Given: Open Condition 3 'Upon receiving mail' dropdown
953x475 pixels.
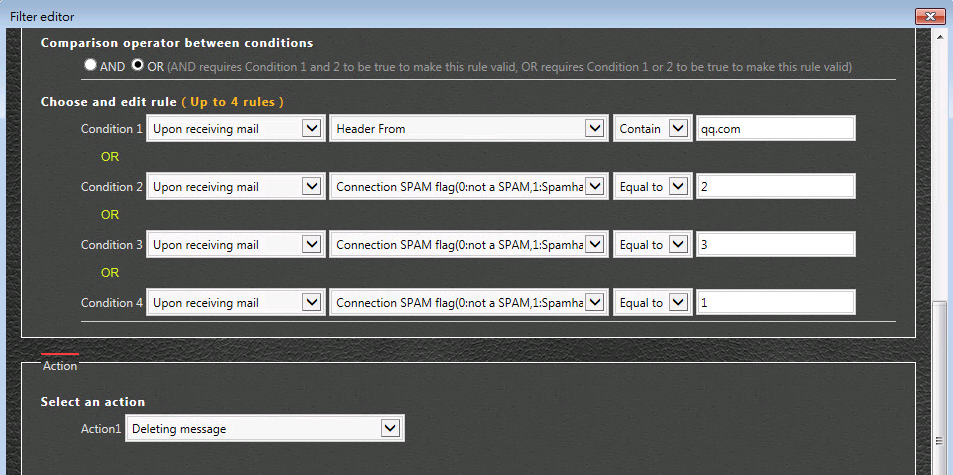Looking at the screenshot, I should point(234,245).
